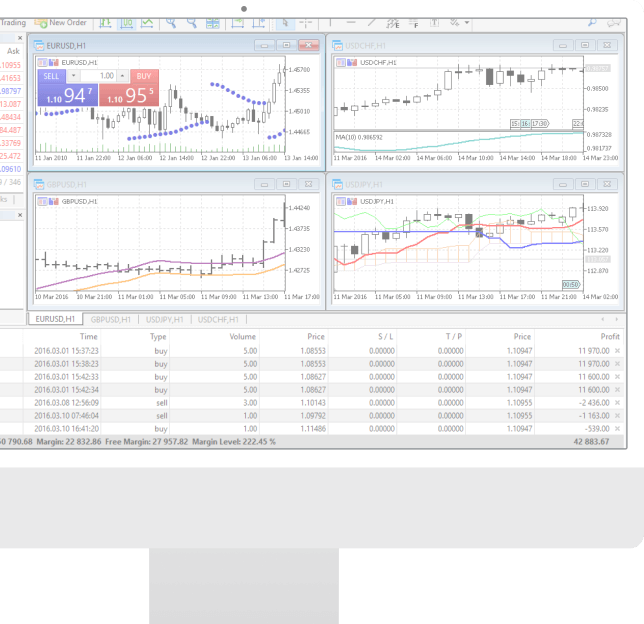This screenshot has width=644, height=624.
Task: Switch to the GBPUSD,H1 chart tab
Action: coord(110,320)
